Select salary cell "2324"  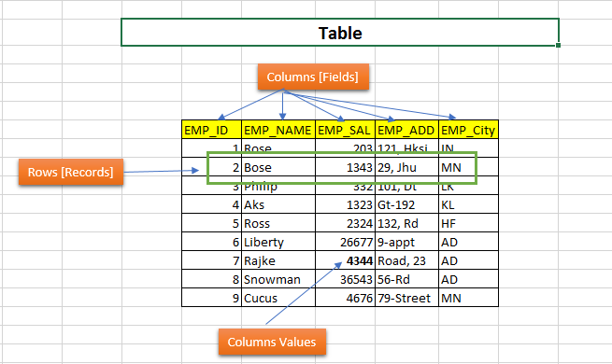point(345,223)
